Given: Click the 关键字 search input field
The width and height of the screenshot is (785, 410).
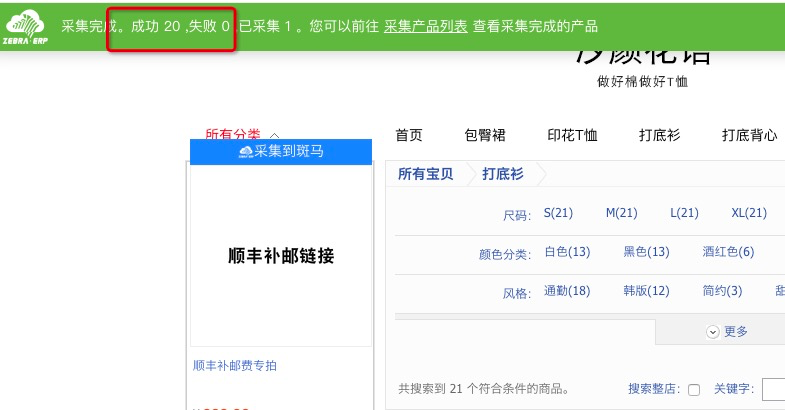Looking at the screenshot, I should pos(773,390).
